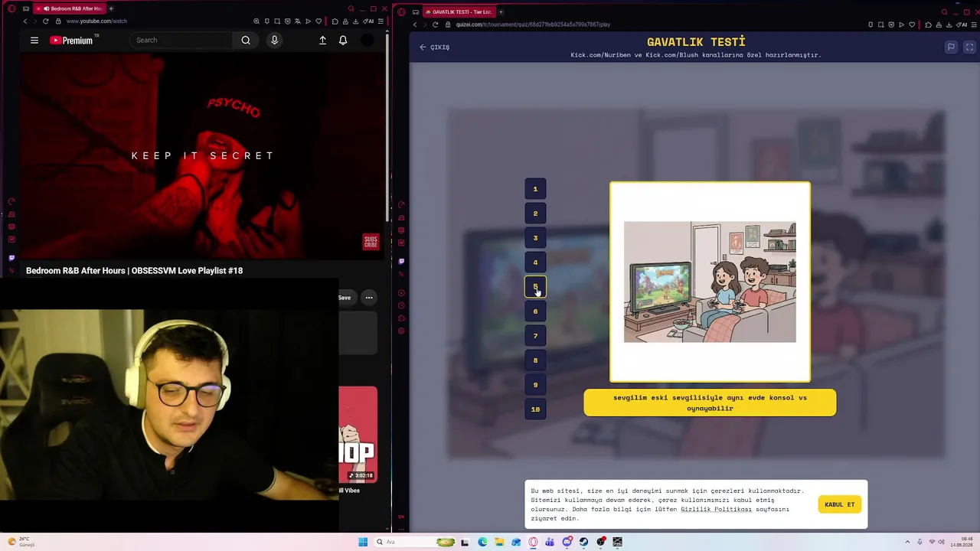The height and width of the screenshot is (551, 980).
Task: Accept cookies with KABUL ET
Action: 840,505
